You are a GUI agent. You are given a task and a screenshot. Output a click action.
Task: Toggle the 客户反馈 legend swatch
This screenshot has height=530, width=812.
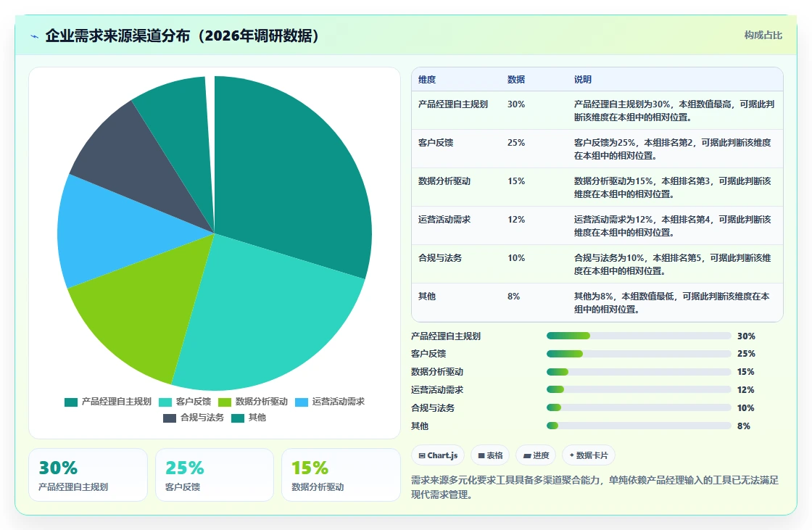(165, 402)
